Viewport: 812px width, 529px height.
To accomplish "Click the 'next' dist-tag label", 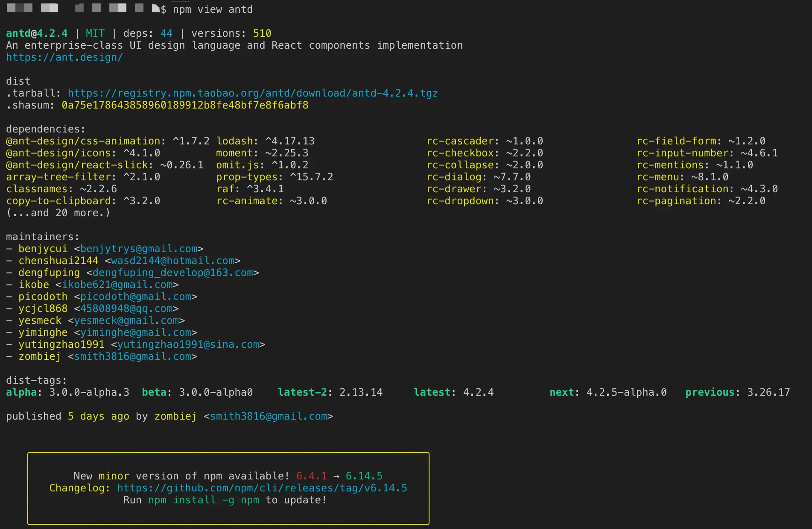I will click(x=561, y=392).
